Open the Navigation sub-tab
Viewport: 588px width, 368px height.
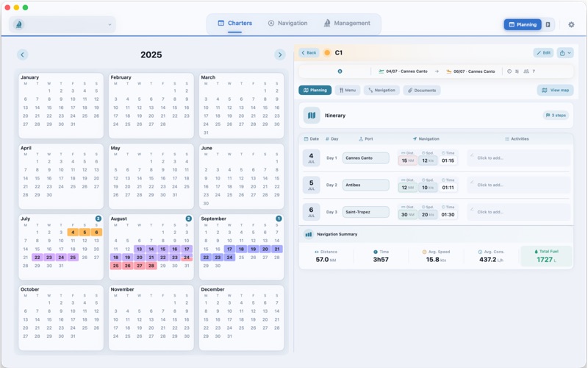pos(381,91)
